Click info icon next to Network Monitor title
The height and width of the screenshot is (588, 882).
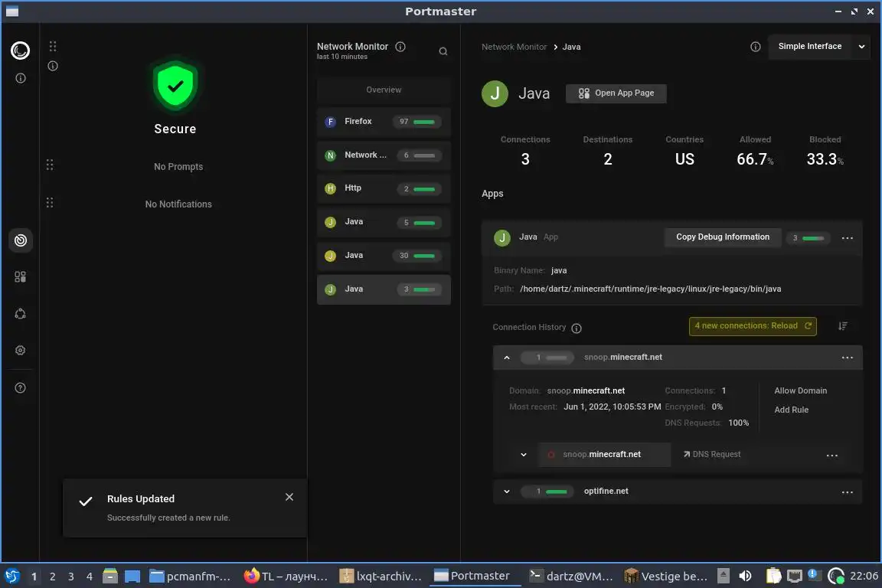(x=400, y=47)
